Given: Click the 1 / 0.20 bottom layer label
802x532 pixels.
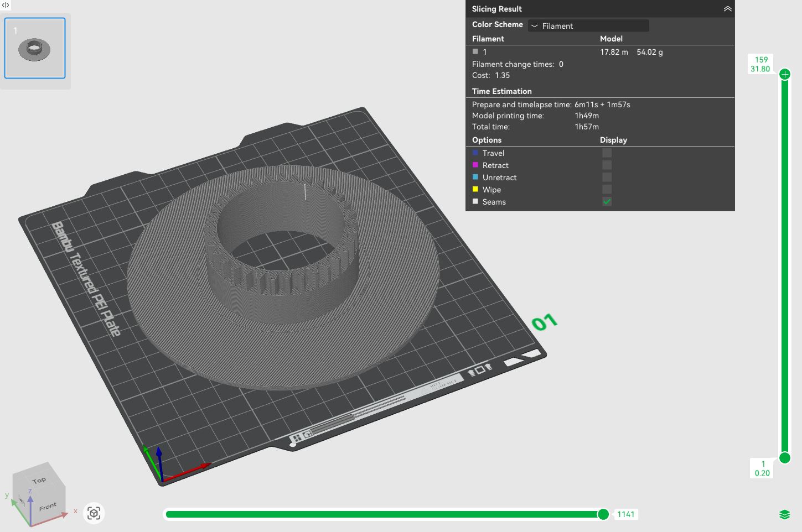Looking at the screenshot, I should (x=762, y=468).
